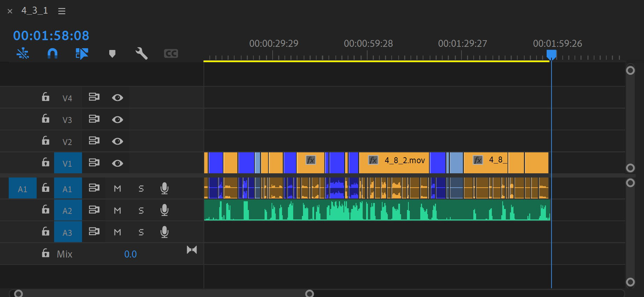Toggle sync lock for V1
The height and width of the screenshot is (297, 644).
tap(94, 162)
